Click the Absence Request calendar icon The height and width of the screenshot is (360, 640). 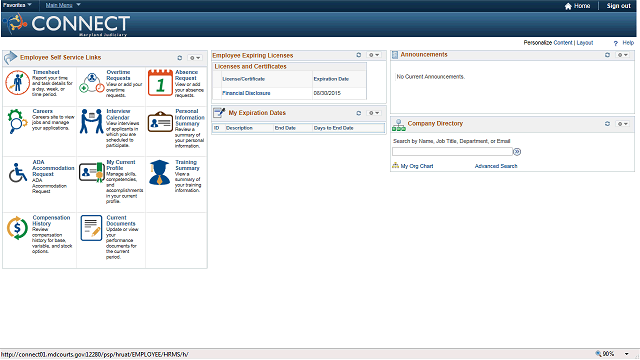(x=160, y=83)
